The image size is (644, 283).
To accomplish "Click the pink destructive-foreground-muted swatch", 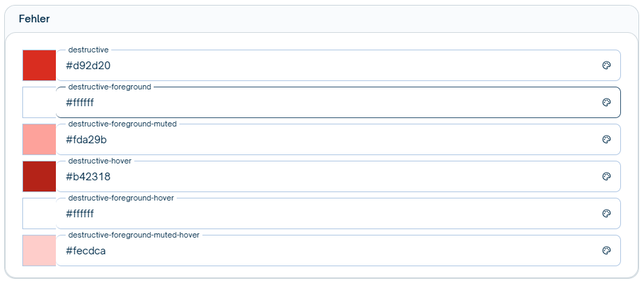I will (x=39, y=140).
